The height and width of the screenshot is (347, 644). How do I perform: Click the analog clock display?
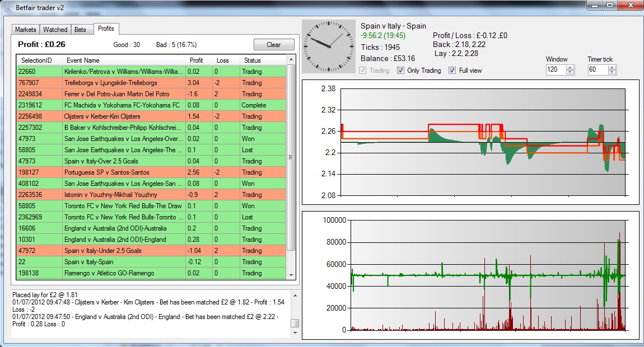pyautogui.click(x=329, y=46)
